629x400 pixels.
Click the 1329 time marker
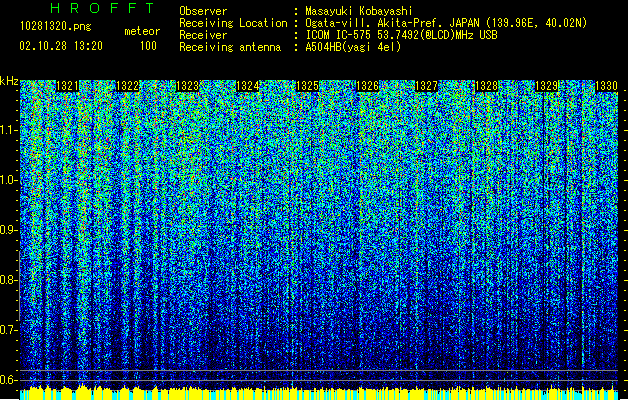[x=546, y=86]
